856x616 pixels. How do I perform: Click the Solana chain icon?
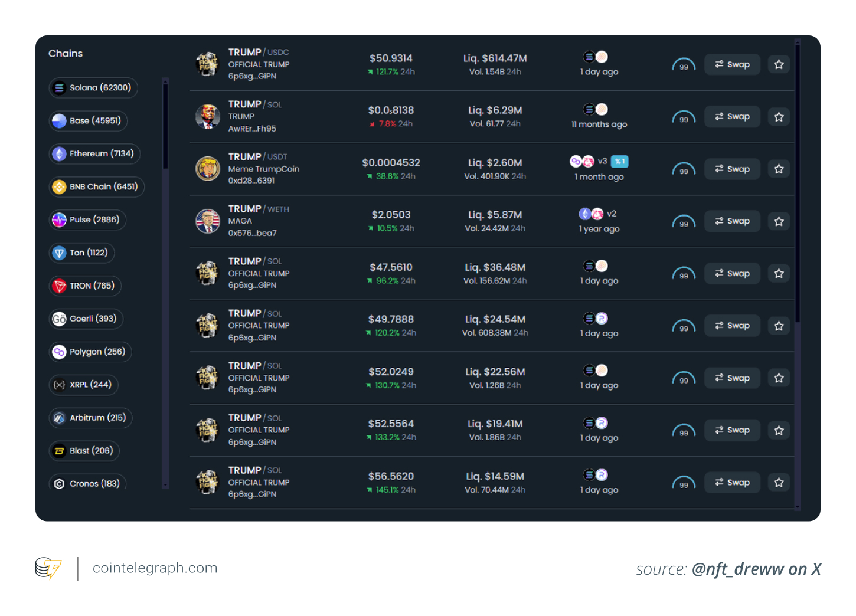tap(59, 88)
